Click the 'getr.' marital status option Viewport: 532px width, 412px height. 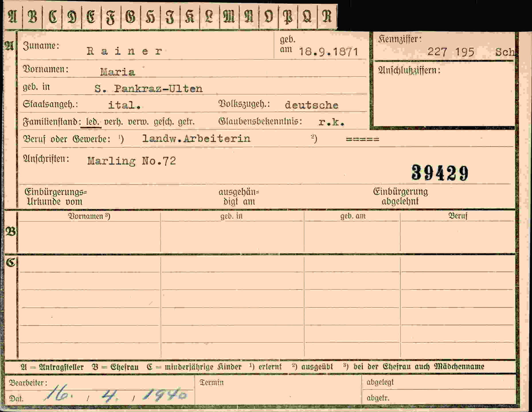pos(186,122)
